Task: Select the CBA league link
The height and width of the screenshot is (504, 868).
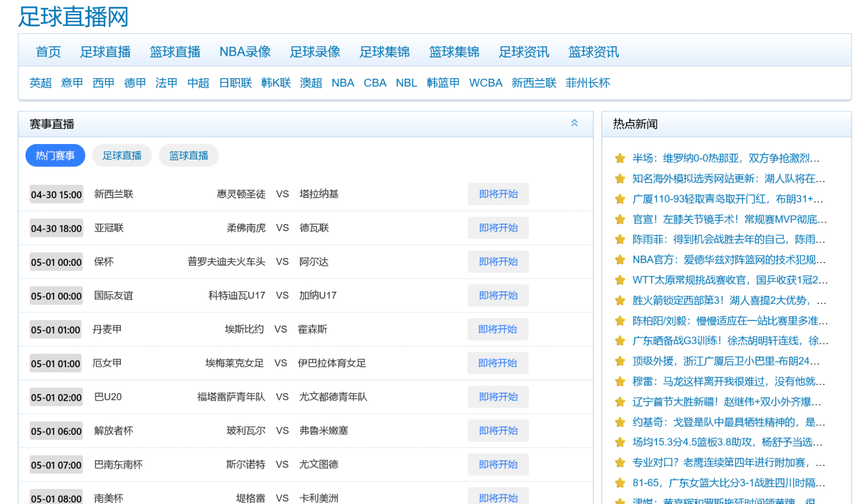Action: (375, 83)
